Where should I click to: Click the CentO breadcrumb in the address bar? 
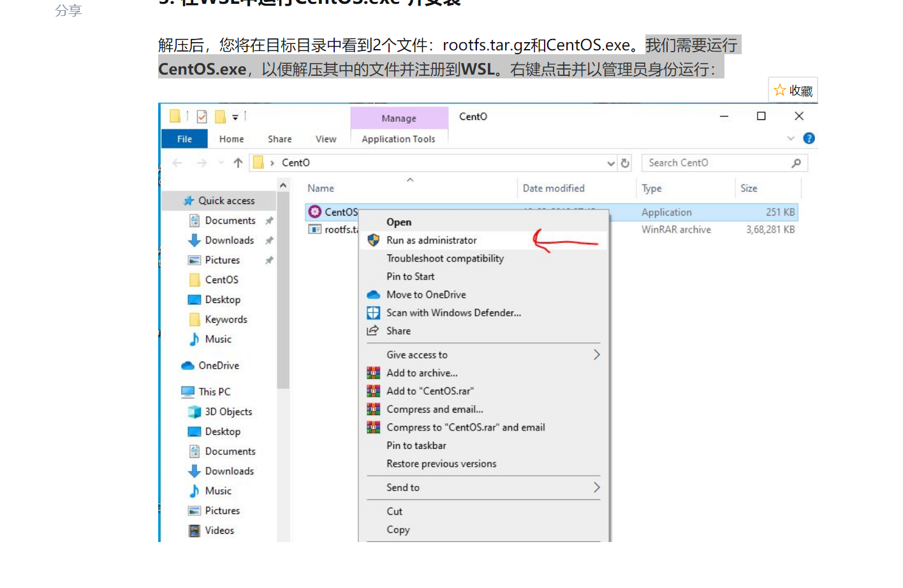(x=295, y=163)
